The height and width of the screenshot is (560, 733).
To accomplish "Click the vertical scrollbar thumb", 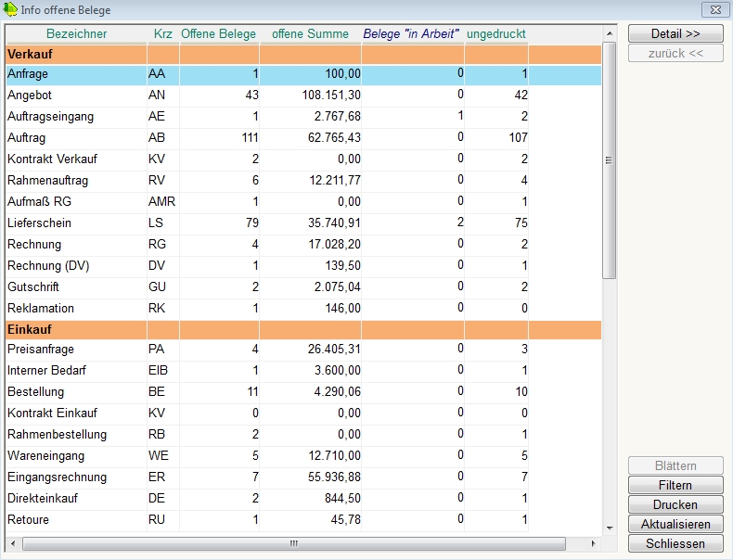I will pos(610,159).
